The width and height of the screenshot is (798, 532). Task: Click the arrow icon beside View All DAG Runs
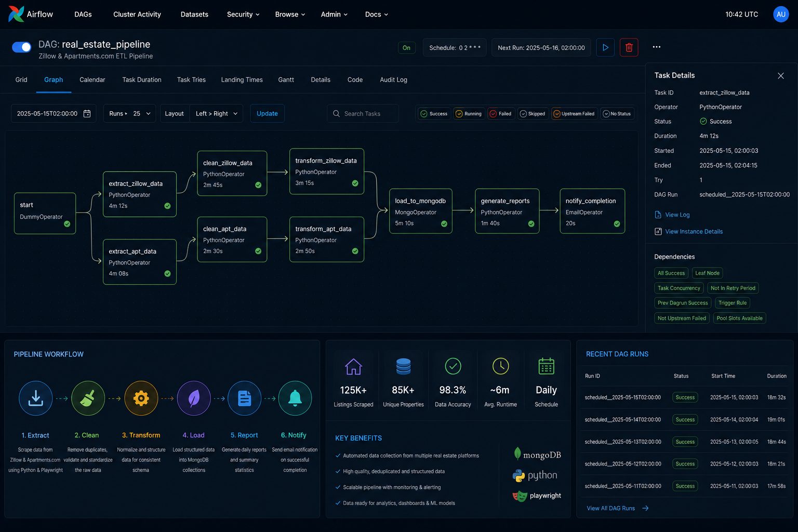pos(645,508)
